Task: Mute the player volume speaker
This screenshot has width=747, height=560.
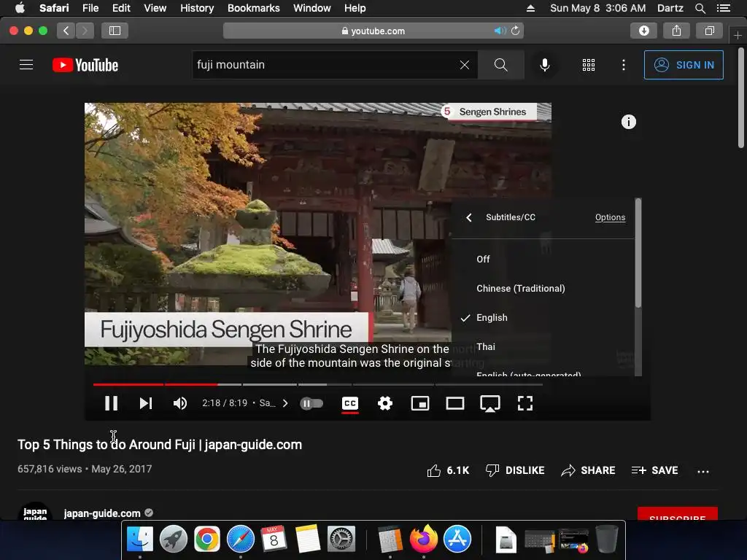Action: point(180,403)
